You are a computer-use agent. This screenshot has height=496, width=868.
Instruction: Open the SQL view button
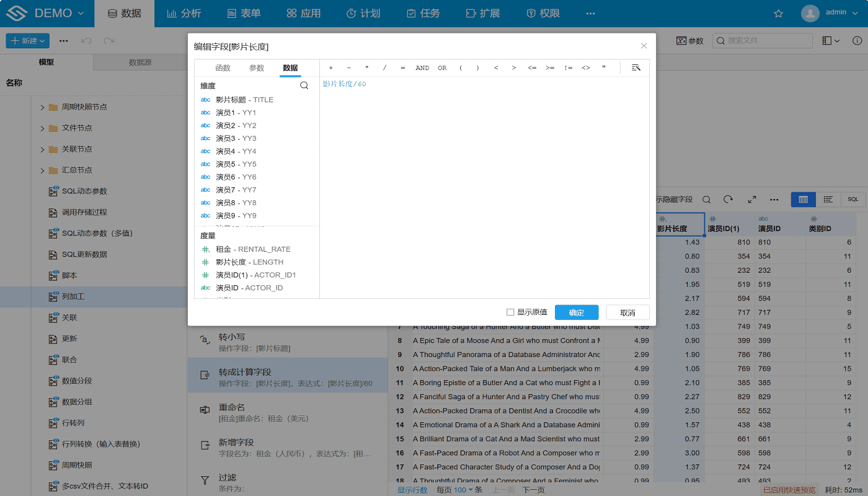click(x=853, y=199)
